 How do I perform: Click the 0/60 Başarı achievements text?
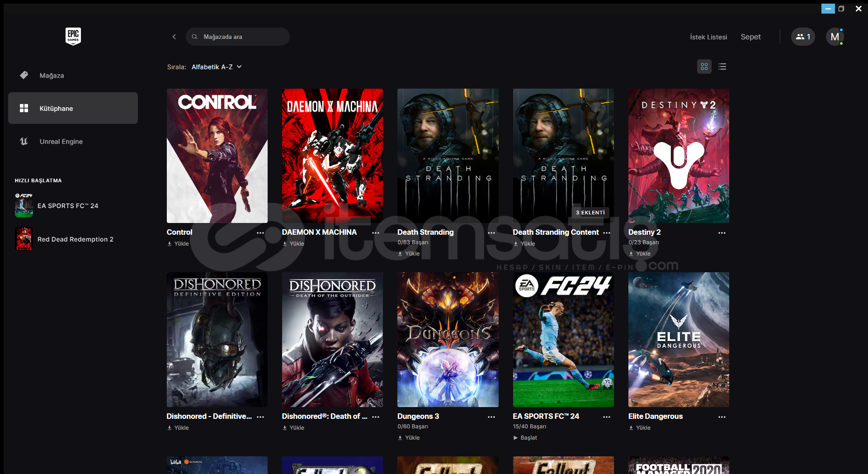click(413, 427)
